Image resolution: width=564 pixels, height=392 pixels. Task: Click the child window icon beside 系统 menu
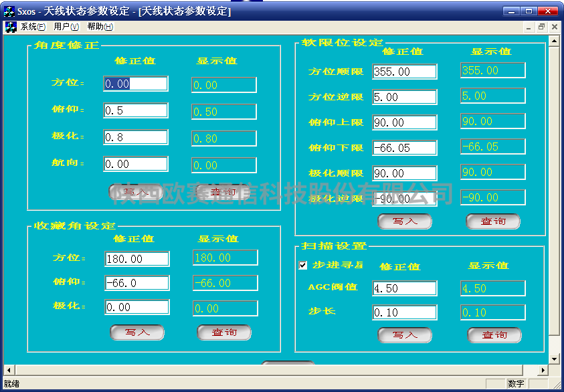pyautogui.click(x=11, y=27)
